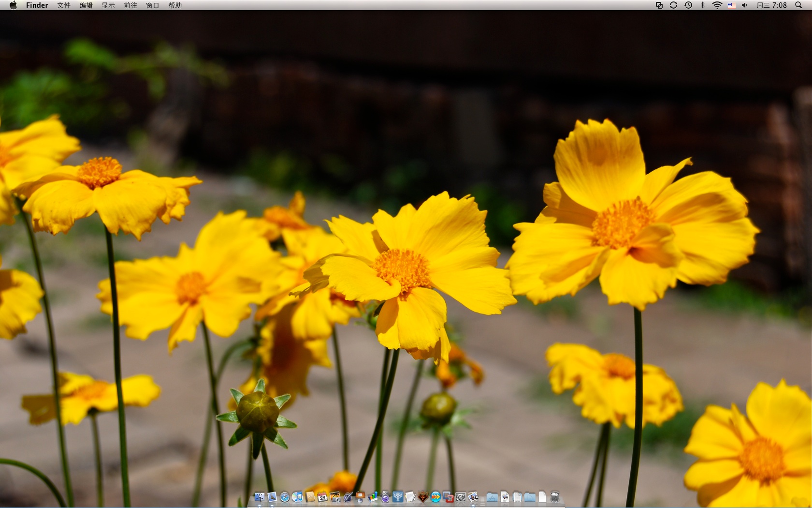Open the Apple menu
Screen dimensions: 812x508
13,5
